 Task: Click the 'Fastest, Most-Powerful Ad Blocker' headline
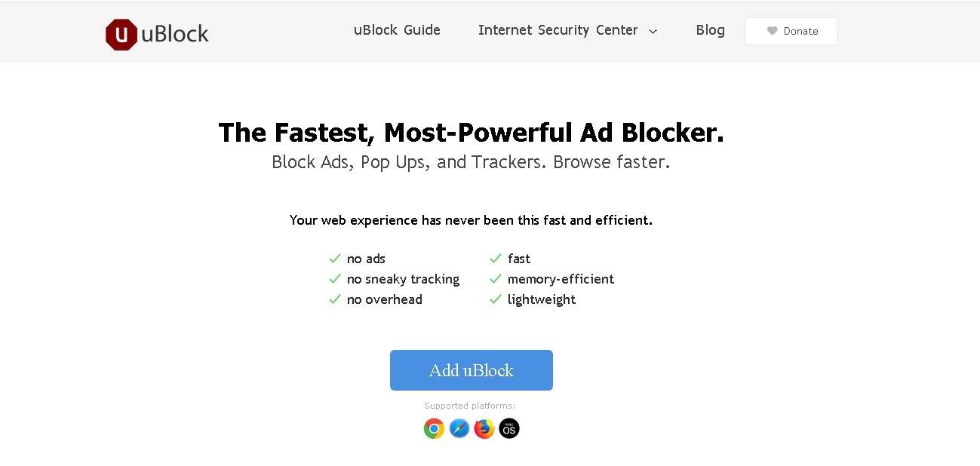(471, 133)
